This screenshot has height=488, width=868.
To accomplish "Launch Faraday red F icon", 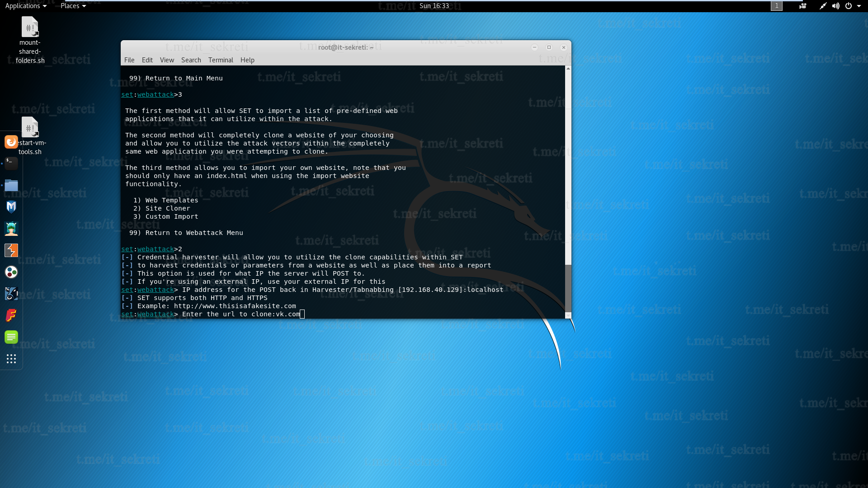I will coord(11,315).
